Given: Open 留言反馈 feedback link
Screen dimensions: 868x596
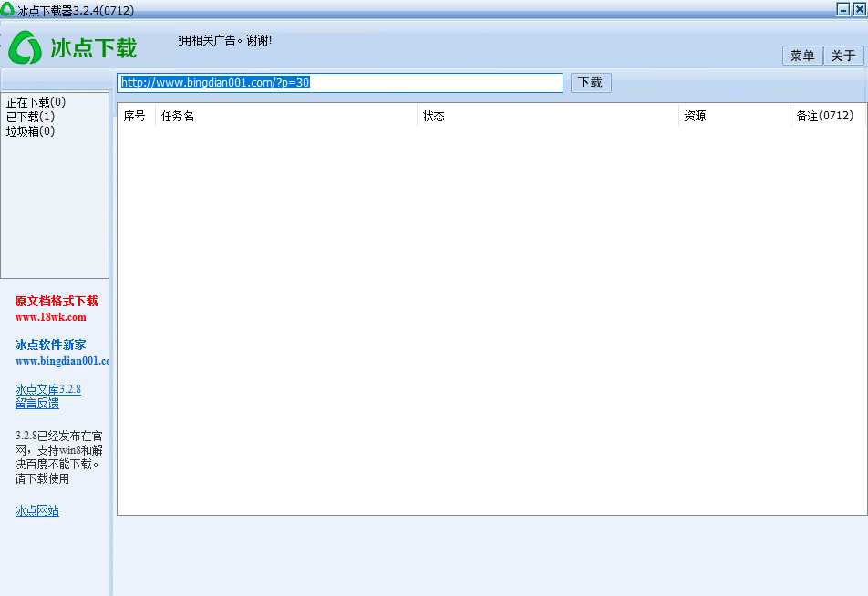Looking at the screenshot, I should coord(37,404).
